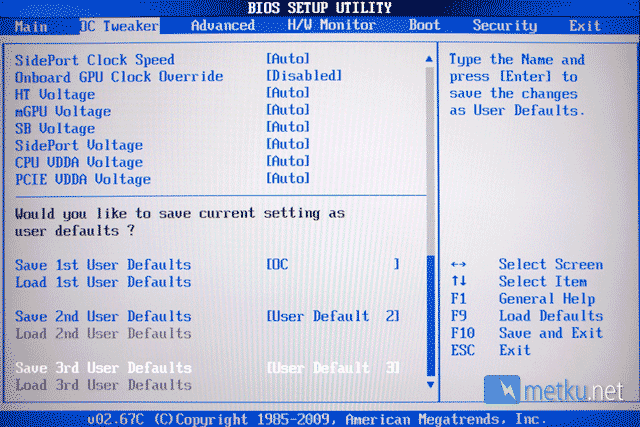Select the OC Tweaker tab
Image resolution: width=640 pixels, height=427 pixels.
click(x=119, y=26)
